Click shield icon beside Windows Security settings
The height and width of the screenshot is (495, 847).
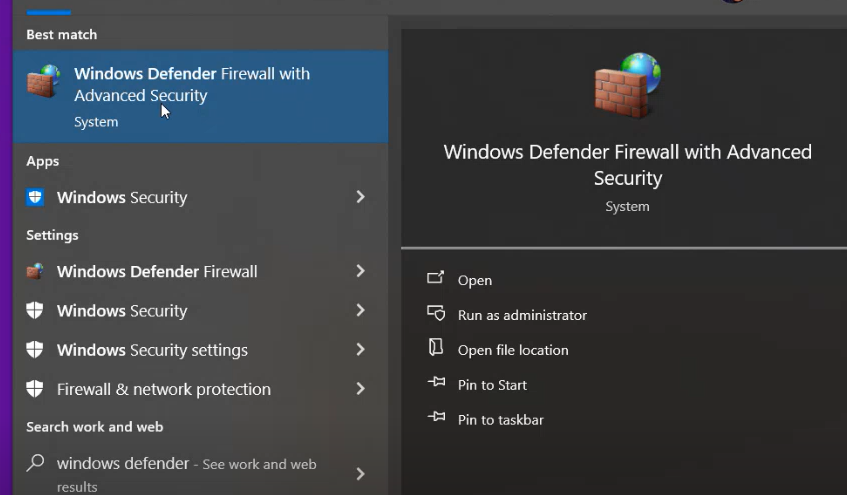(x=35, y=350)
